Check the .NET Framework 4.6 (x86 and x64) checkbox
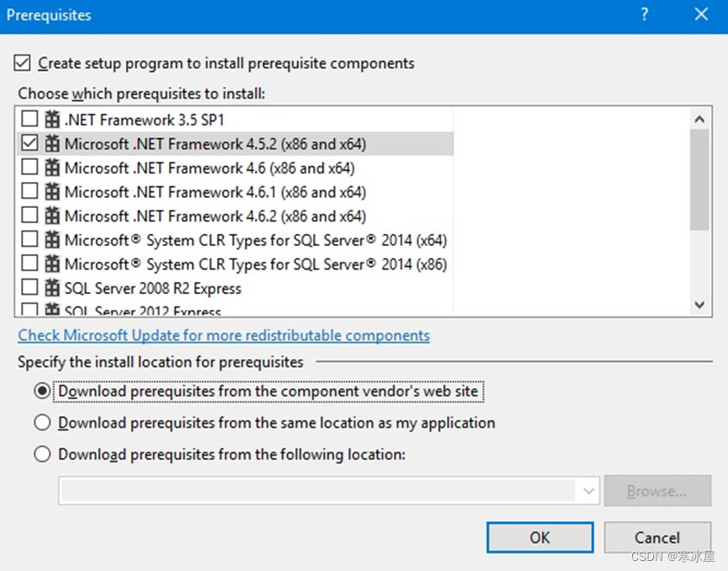The image size is (728, 571). (29, 167)
